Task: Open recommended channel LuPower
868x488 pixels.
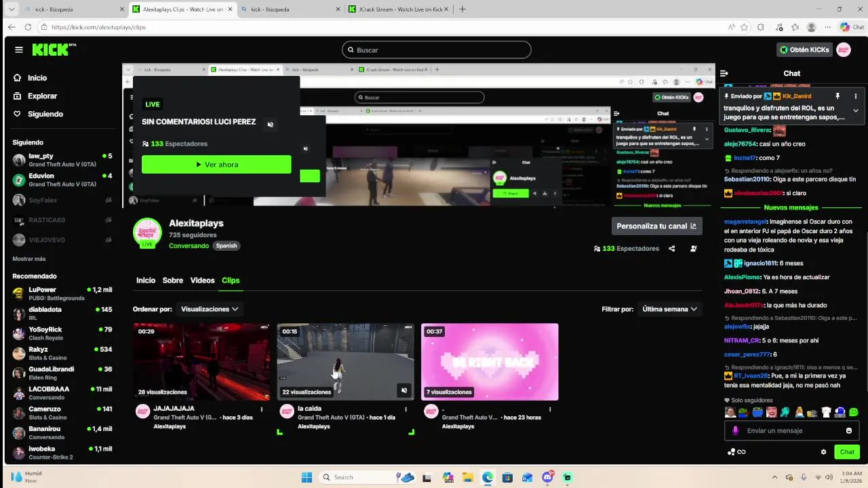Action: 62,293
